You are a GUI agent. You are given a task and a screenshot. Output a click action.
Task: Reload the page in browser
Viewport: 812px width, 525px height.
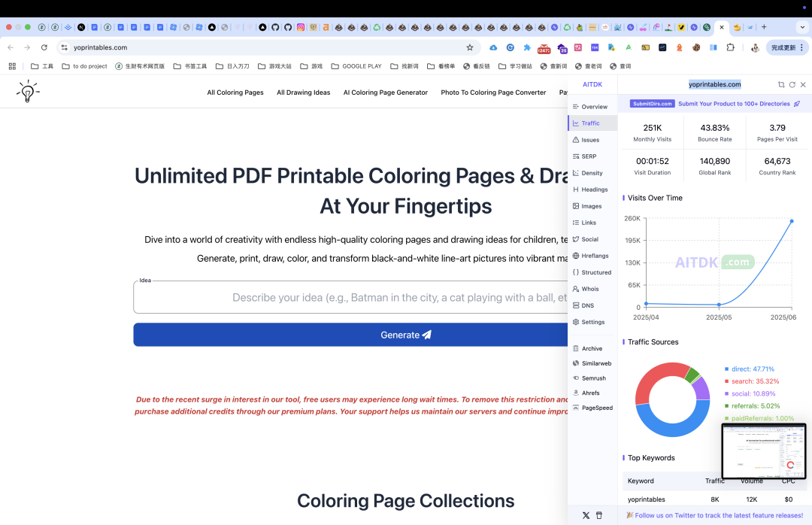(x=44, y=47)
